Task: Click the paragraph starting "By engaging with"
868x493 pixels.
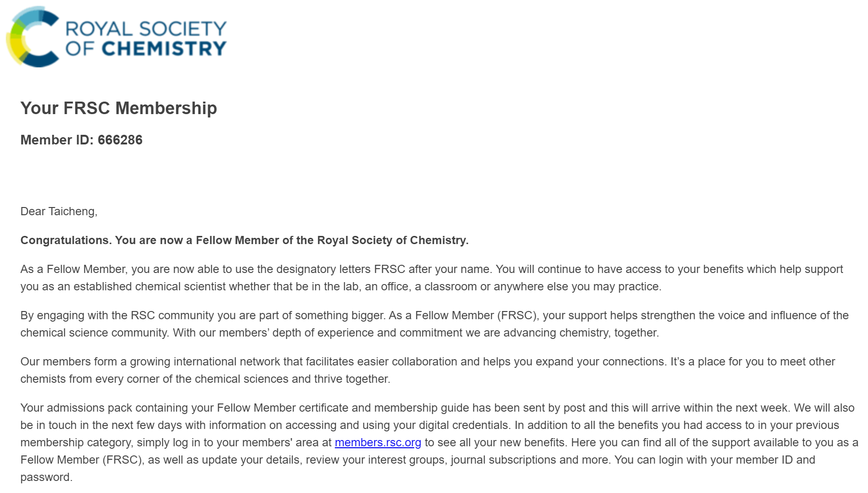Action: coord(337,324)
